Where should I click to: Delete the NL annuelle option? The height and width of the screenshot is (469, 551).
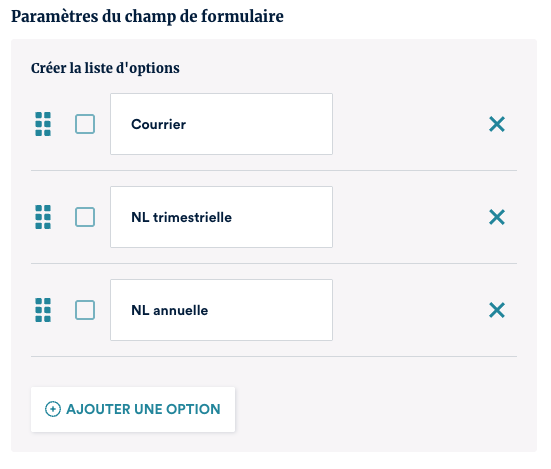pos(497,310)
